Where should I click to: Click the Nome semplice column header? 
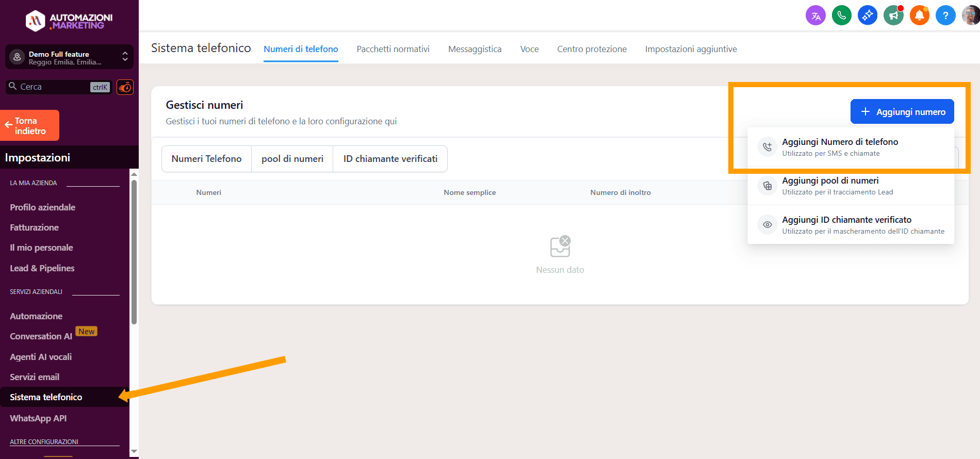[469, 192]
